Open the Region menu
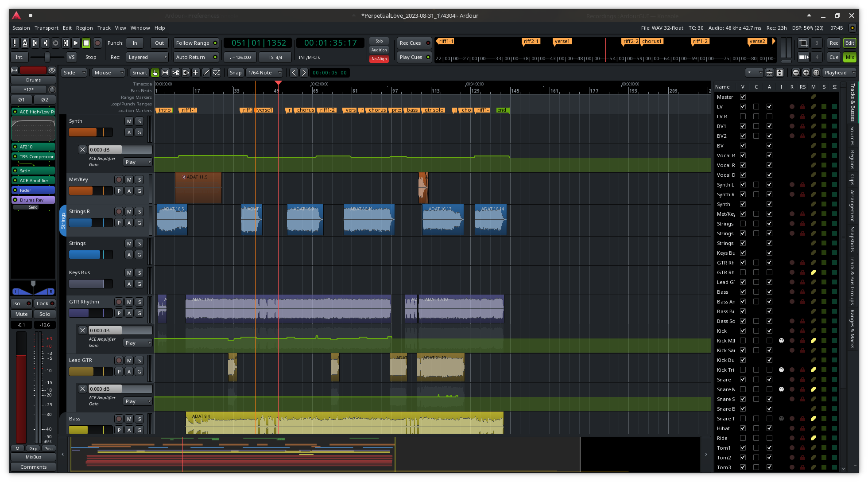868x482 pixels. (x=84, y=28)
